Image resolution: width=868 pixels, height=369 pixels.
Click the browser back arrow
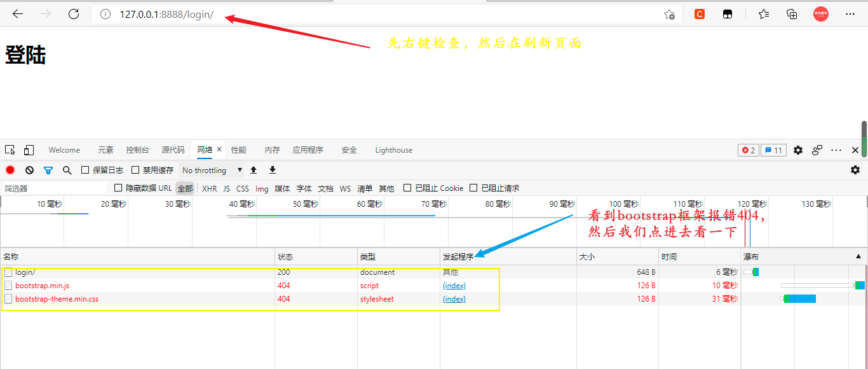point(18,14)
